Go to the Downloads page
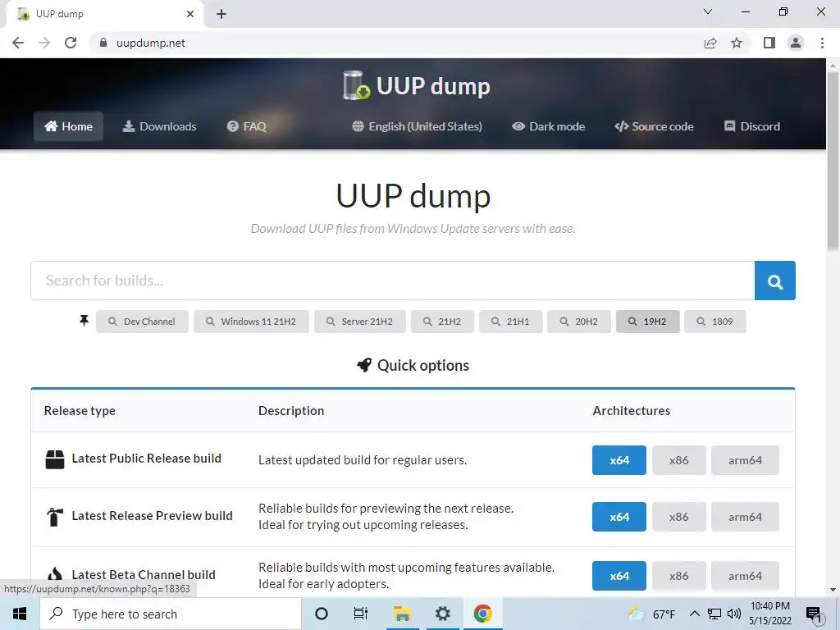Image resolution: width=840 pixels, height=630 pixels. pyautogui.click(x=160, y=126)
